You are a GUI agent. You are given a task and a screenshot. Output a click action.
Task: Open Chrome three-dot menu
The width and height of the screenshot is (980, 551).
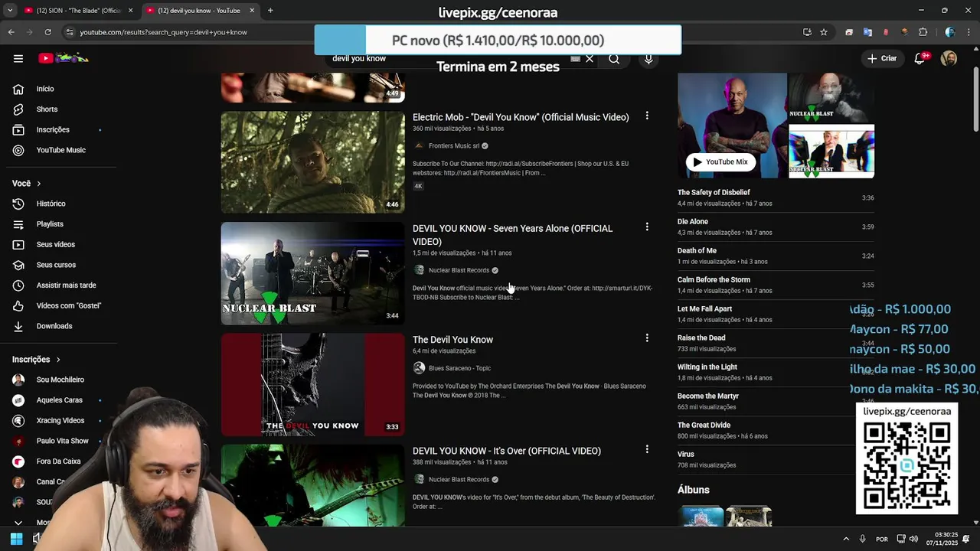pyautogui.click(x=968, y=32)
